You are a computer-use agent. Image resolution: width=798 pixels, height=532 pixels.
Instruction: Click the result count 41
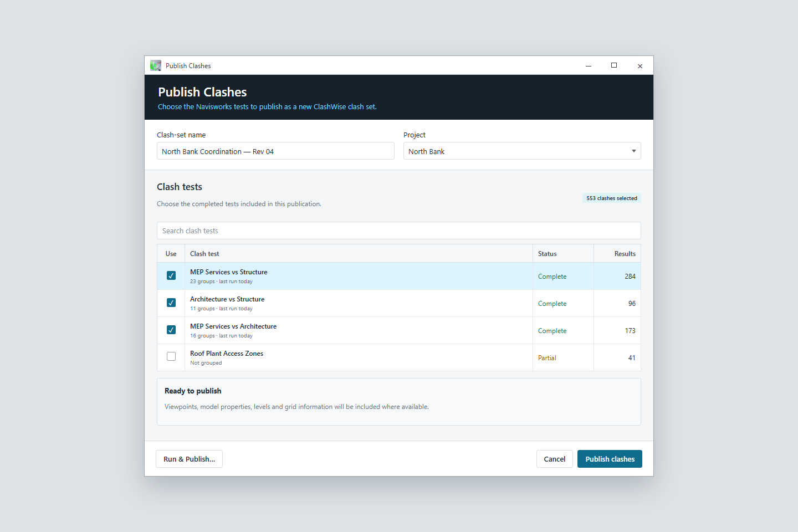pyautogui.click(x=632, y=358)
